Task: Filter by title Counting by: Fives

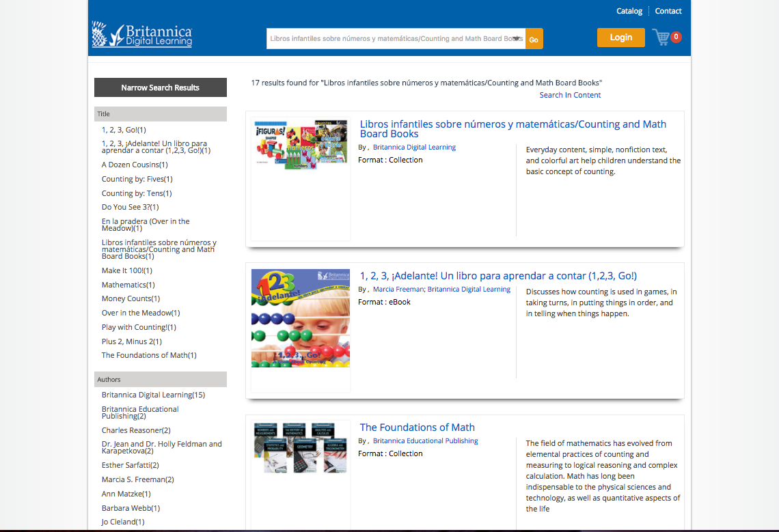Action: (x=137, y=179)
